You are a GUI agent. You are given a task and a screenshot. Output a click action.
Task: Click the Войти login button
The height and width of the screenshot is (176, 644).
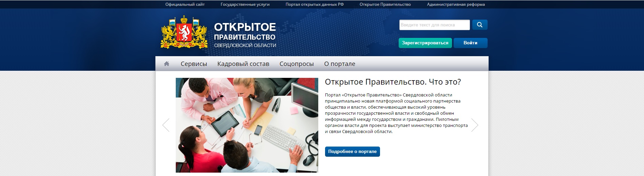pos(470,43)
